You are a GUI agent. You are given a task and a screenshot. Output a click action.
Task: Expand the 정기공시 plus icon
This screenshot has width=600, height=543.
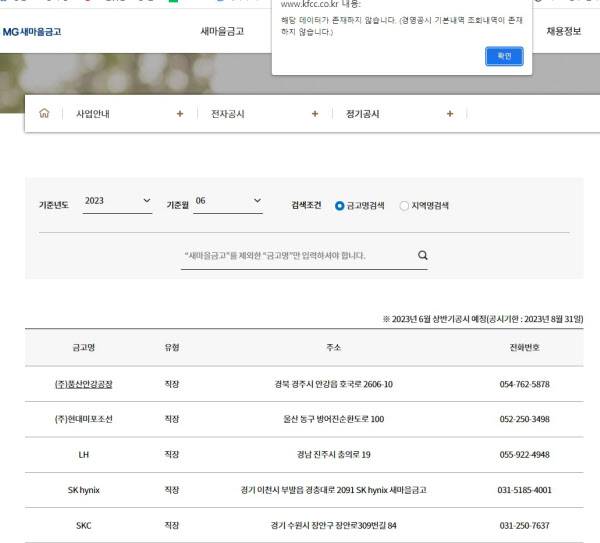(450, 114)
